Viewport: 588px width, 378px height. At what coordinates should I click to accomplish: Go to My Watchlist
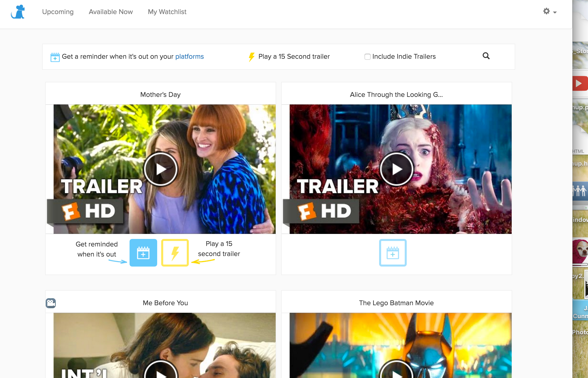click(x=167, y=12)
